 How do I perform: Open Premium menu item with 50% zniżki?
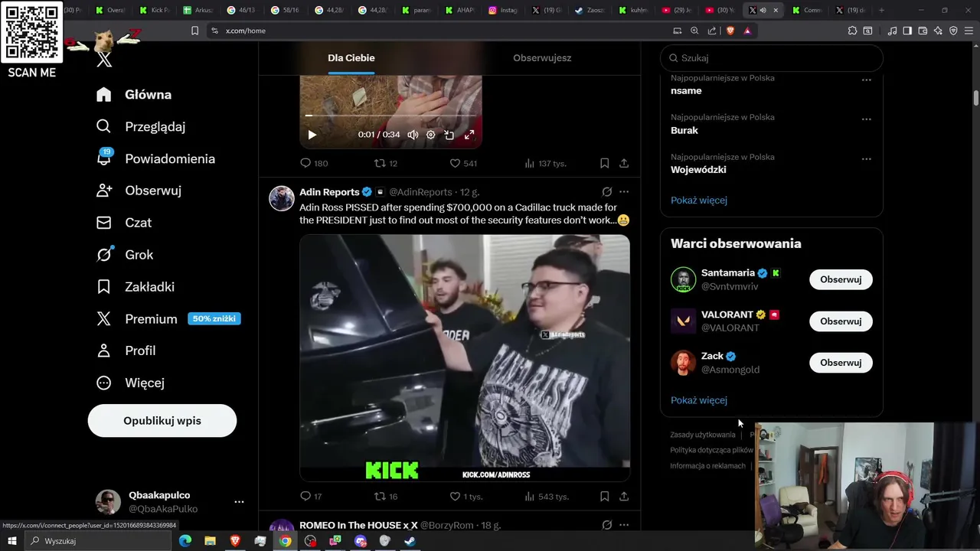pos(168,319)
